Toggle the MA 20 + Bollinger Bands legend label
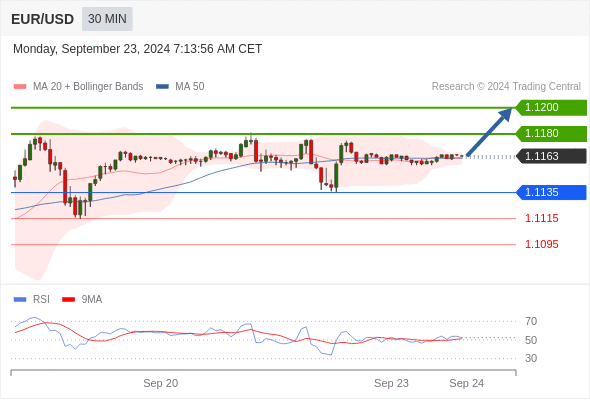This screenshot has width=590, height=400. coord(88,87)
